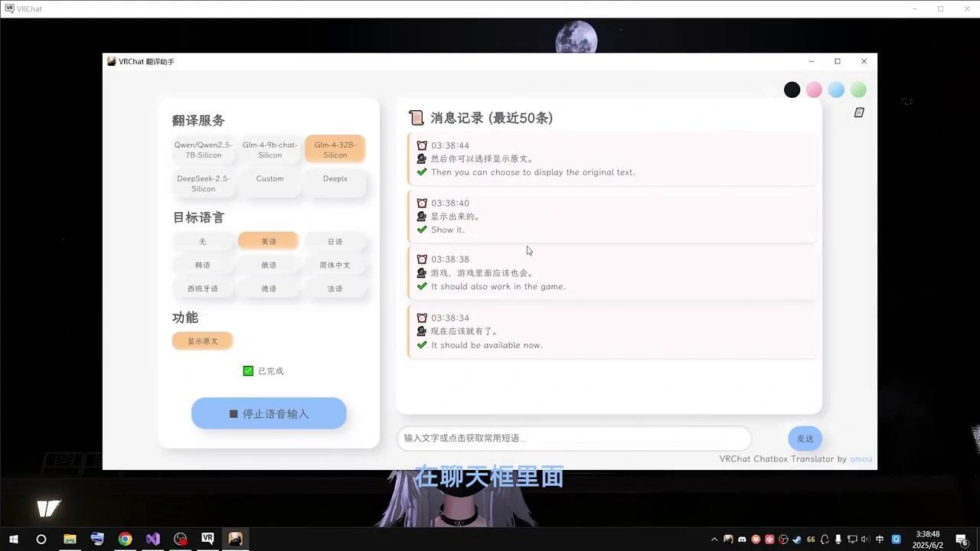Open Discord from the system tray
This screenshot has width=980, height=551.
tap(743, 540)
